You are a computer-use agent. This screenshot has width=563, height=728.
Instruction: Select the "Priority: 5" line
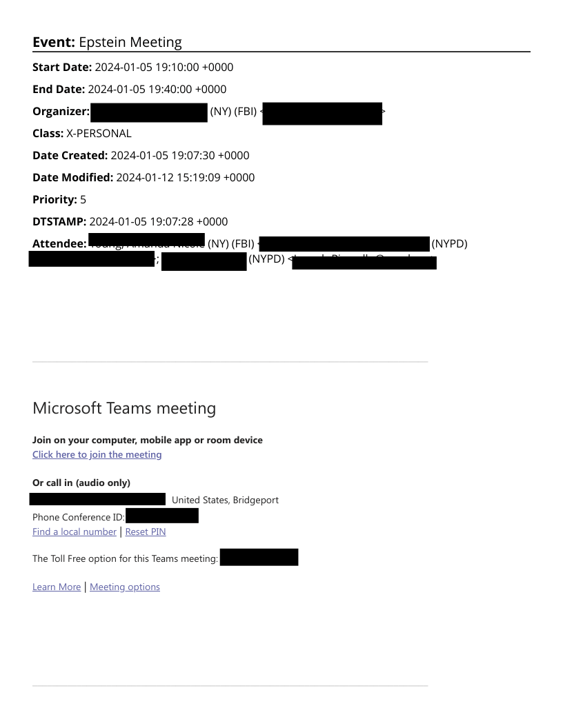pyautogui.click(x=59, y=200)
